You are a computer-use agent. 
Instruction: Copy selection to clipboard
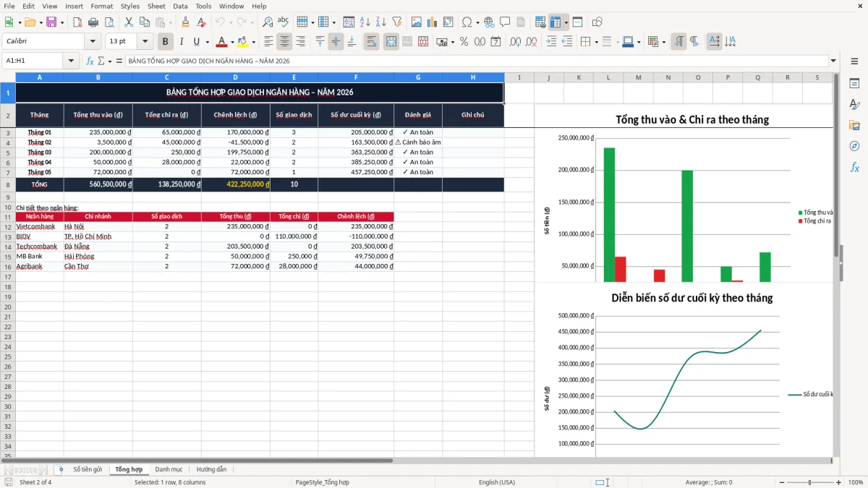pos(144,22)
